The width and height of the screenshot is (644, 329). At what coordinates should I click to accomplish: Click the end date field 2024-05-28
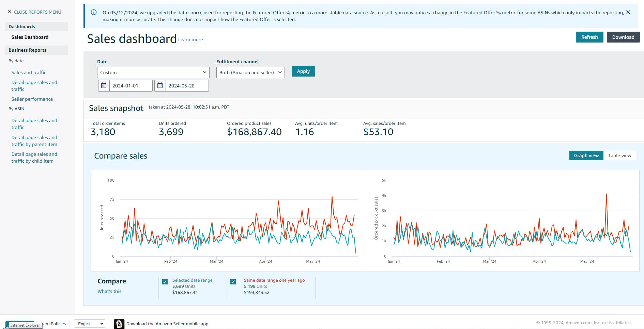pos(187,86)
